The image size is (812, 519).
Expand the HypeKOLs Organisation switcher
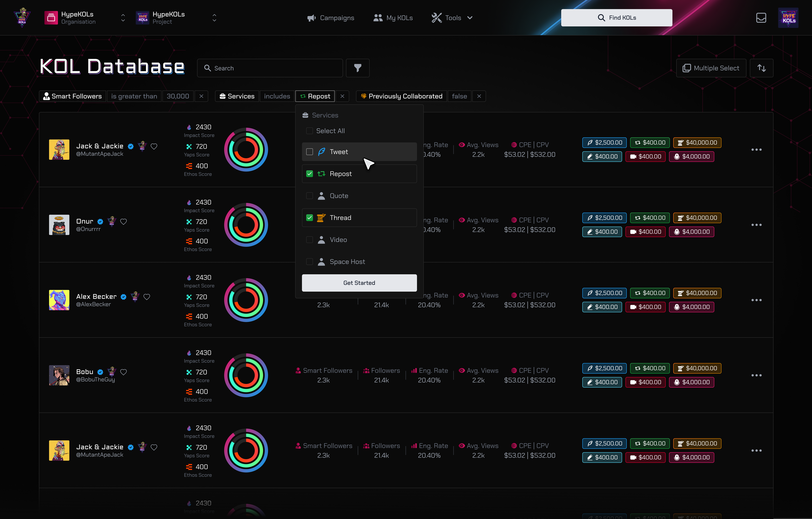123,18
